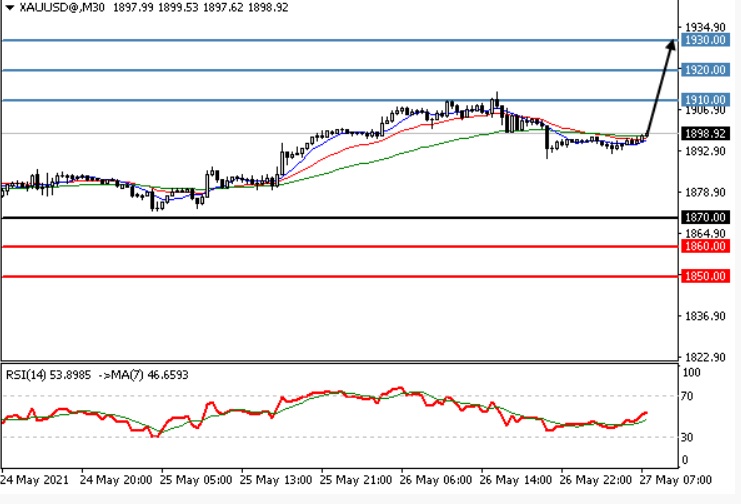Image resolution: width=741 pixels, height=504 pixels.
Task: Click the 25 May 21:00 time label
Action: (x=355, y=480)
